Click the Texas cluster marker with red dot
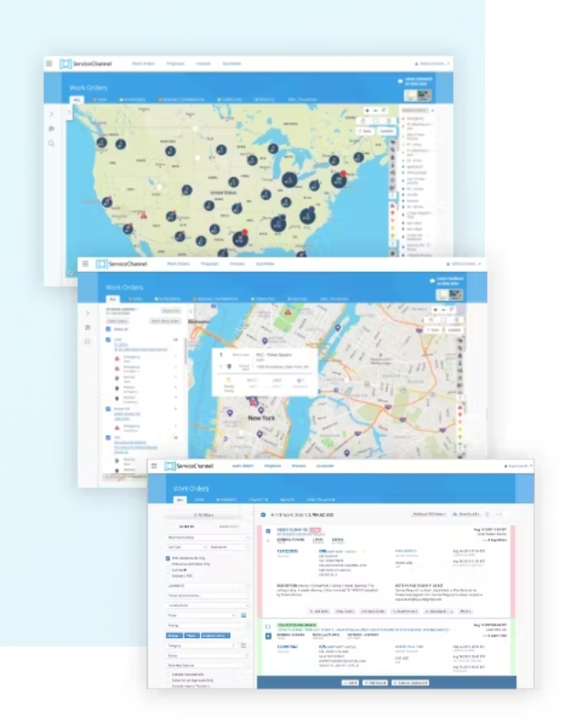 [x=240, y=238]
